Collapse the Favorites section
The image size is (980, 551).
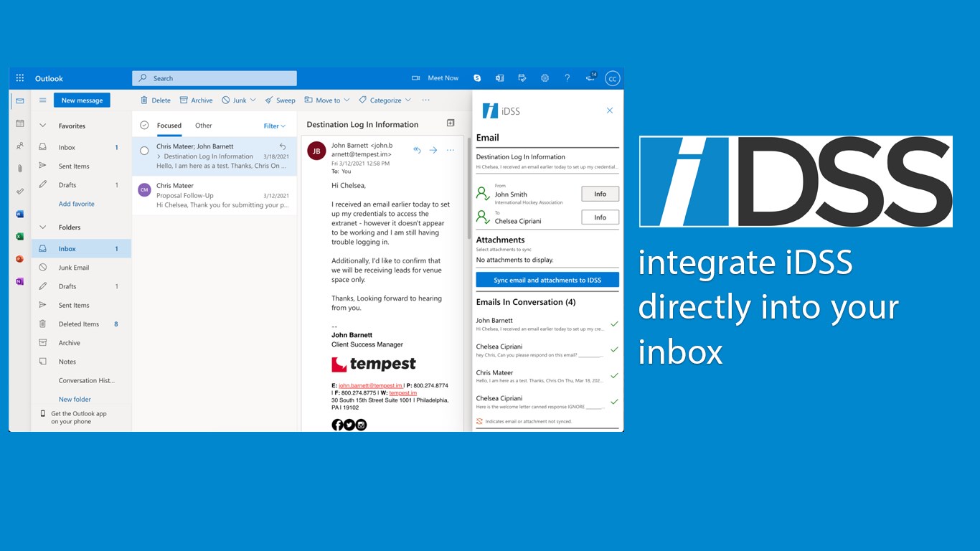tap(42, 126)
